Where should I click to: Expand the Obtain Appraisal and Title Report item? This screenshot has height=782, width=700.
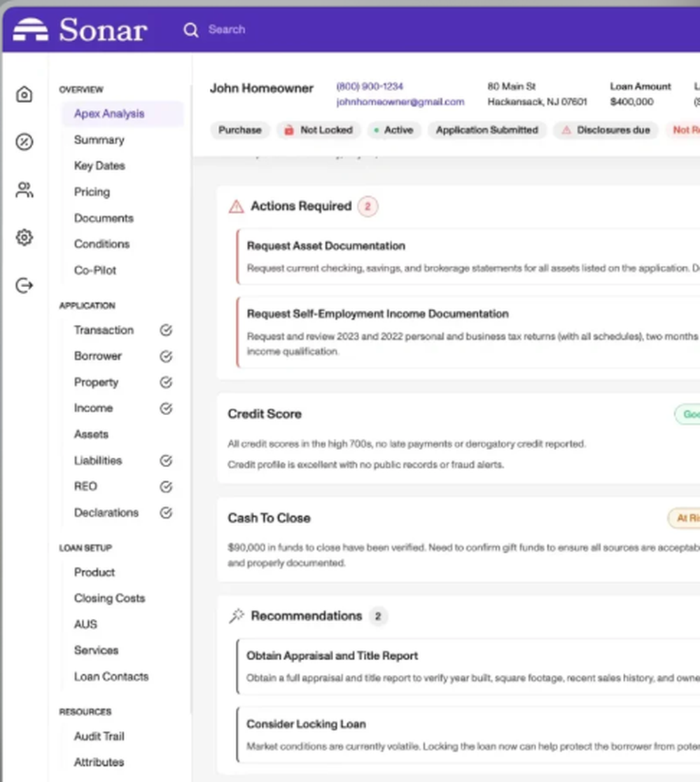(332, 656)
